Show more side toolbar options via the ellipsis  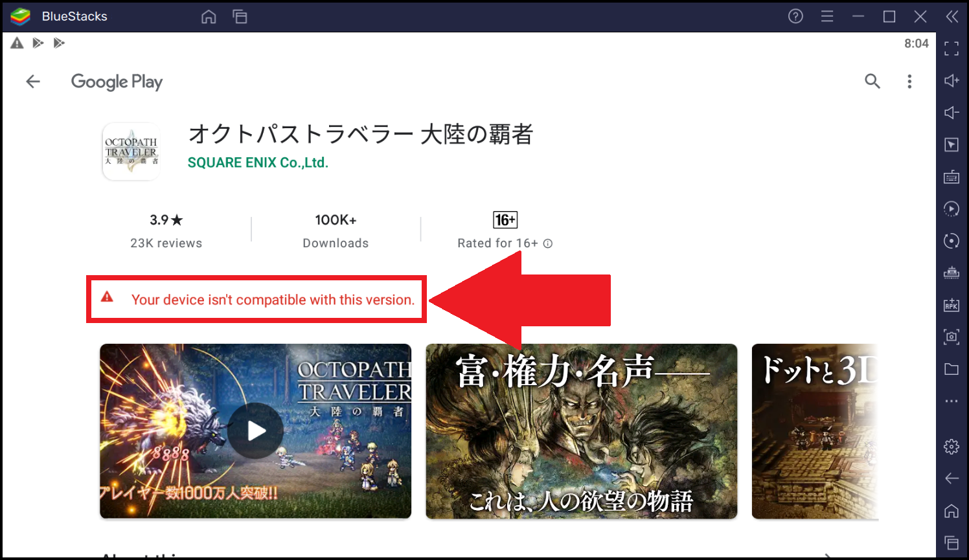point(952,401)
